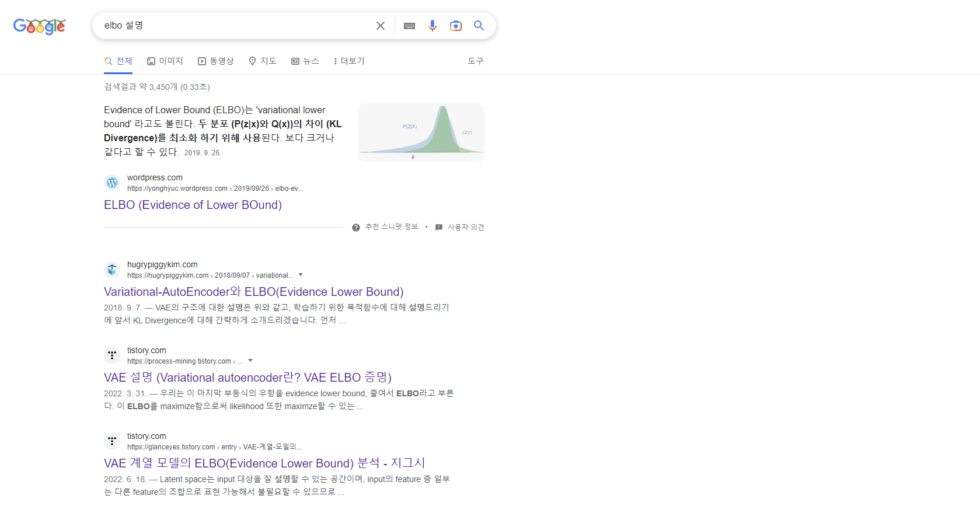Open the 도구 search tools

click(x=476, y=61)
